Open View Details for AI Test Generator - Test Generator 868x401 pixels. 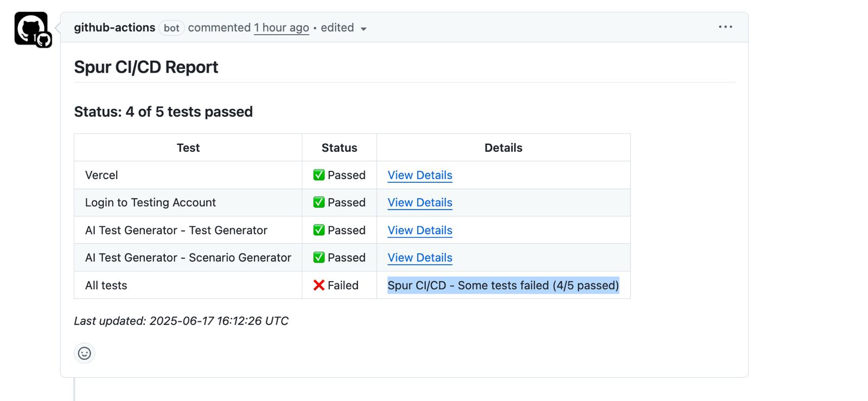point(420,230)
